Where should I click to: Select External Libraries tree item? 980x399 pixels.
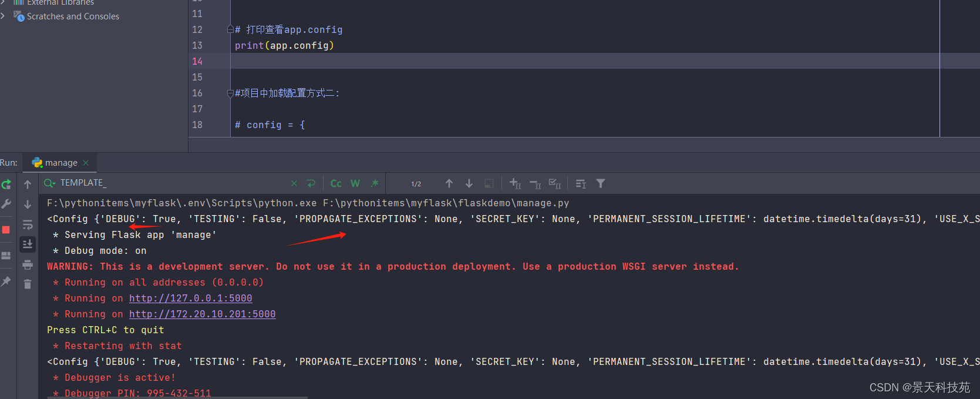coord(60,2)
